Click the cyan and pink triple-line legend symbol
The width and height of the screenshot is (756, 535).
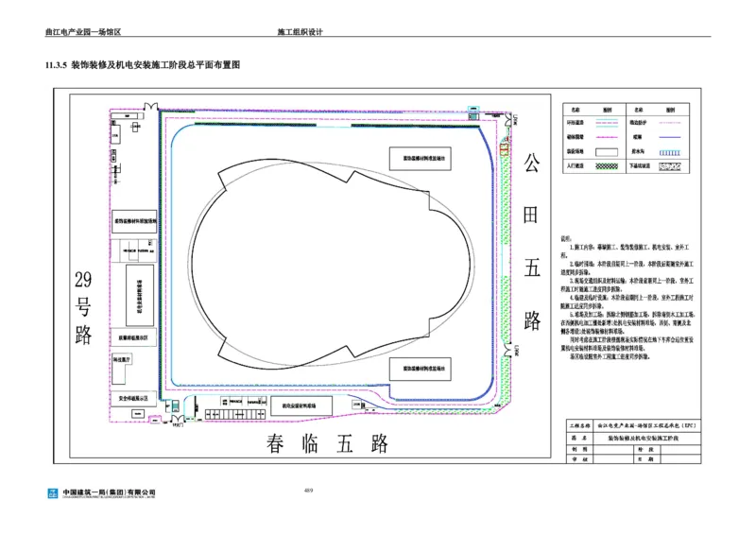607,124
